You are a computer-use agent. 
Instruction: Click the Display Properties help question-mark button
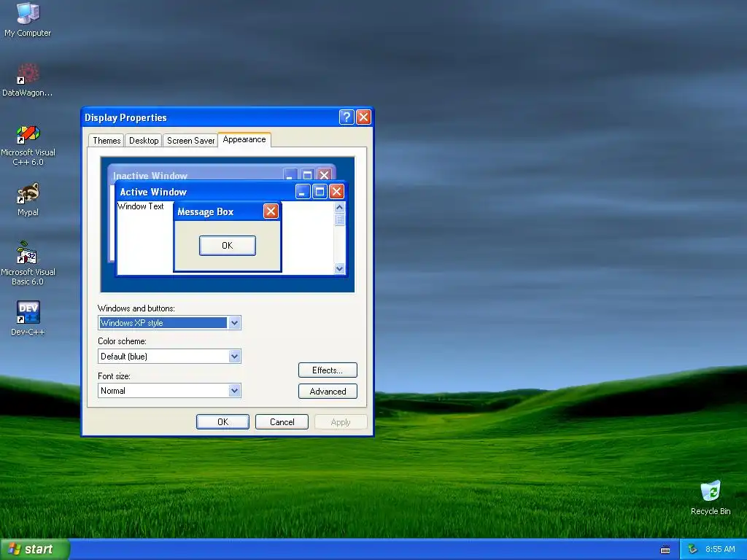(x=347, y=117)
